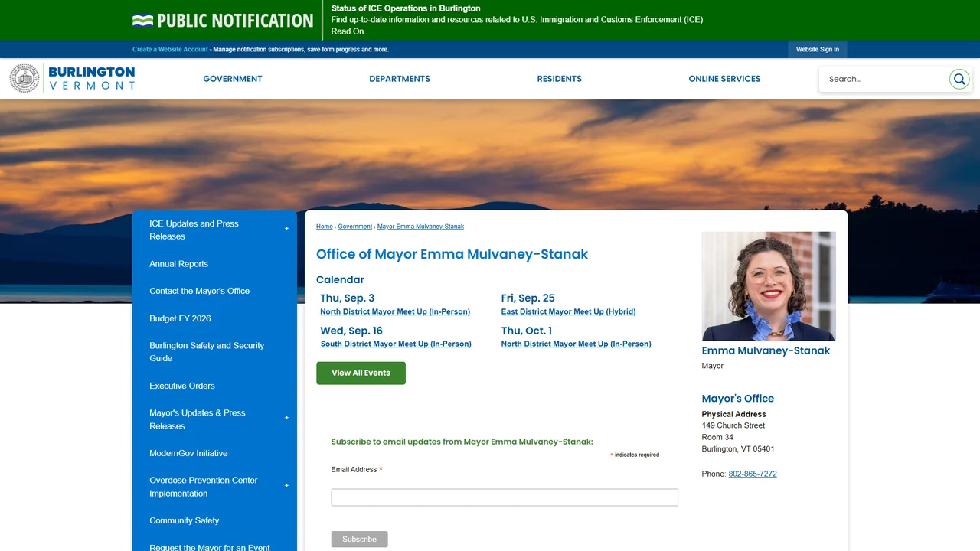This screenshot has width=980, height=551.
Task: Click Status of ICE Operations in Burlington headline
Action: tap(406, 8)
